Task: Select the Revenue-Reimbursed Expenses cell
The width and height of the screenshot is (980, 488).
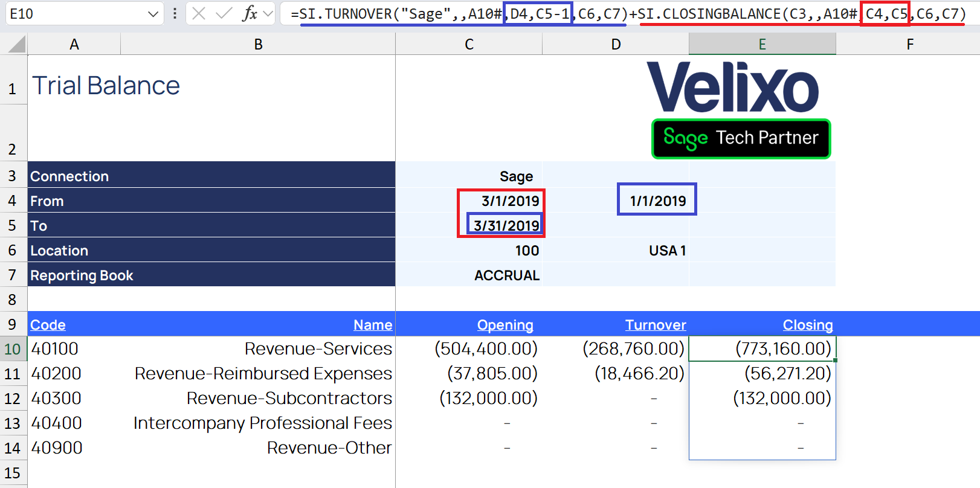Action: 258,373
